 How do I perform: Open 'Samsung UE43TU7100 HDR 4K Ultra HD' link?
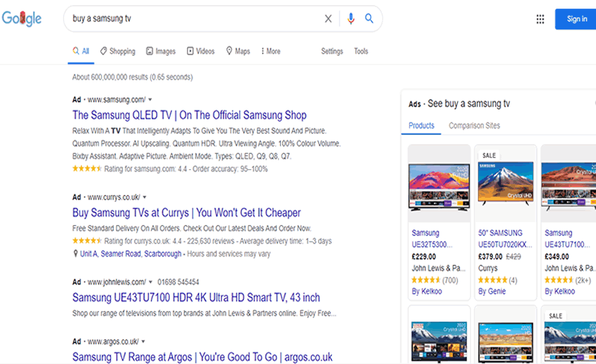pyautogui.click(x=196, y=297)
